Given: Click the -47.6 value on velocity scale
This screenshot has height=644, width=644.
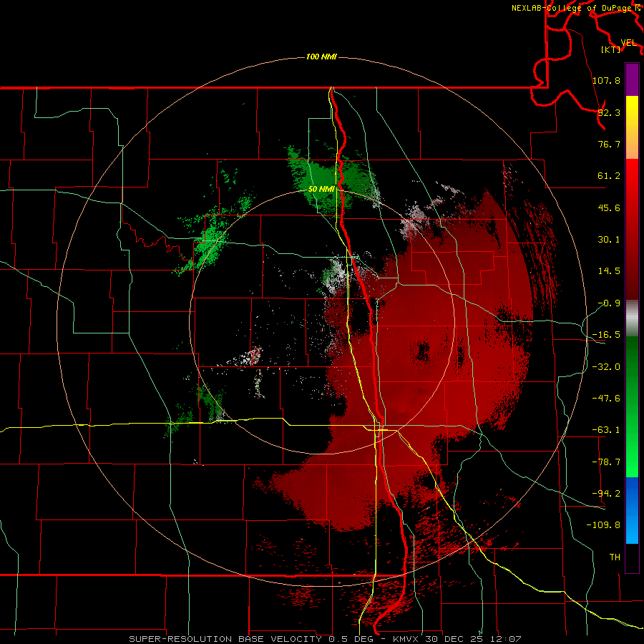Looking at the screenshot, I should pyautogui.click(x=606, y=399).
